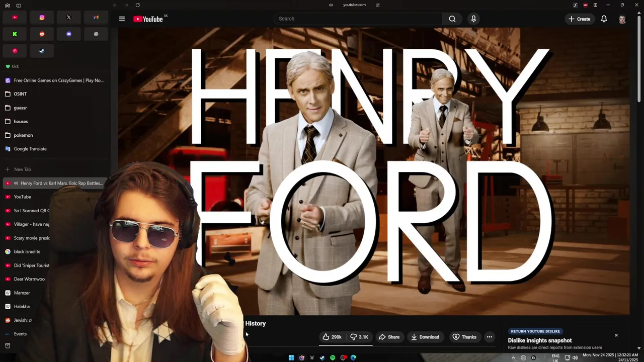Open the volume control in system tray
Viewport: 644px width, 362px height.
coord(575,358)
